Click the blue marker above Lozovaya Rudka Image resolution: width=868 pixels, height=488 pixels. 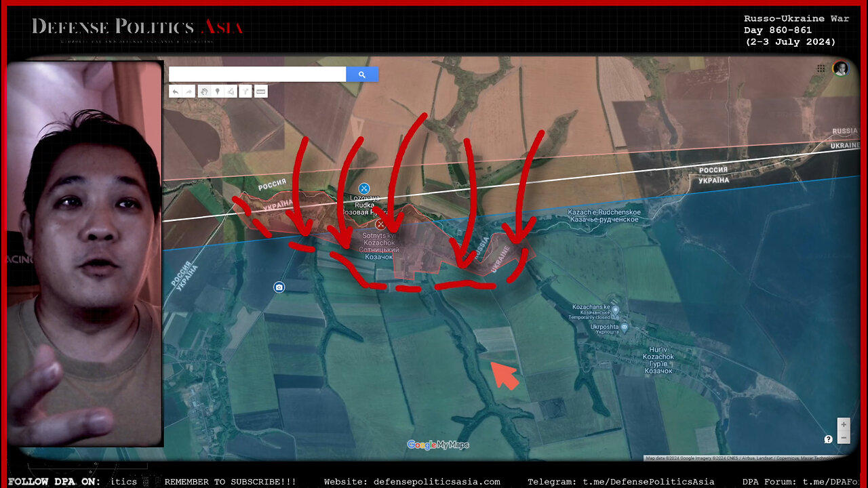point(364,188)
